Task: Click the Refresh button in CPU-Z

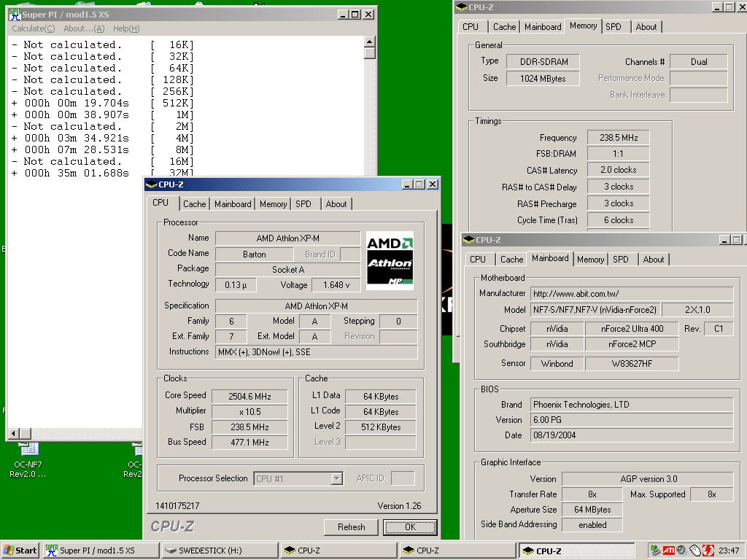Action: pos(351,527)
